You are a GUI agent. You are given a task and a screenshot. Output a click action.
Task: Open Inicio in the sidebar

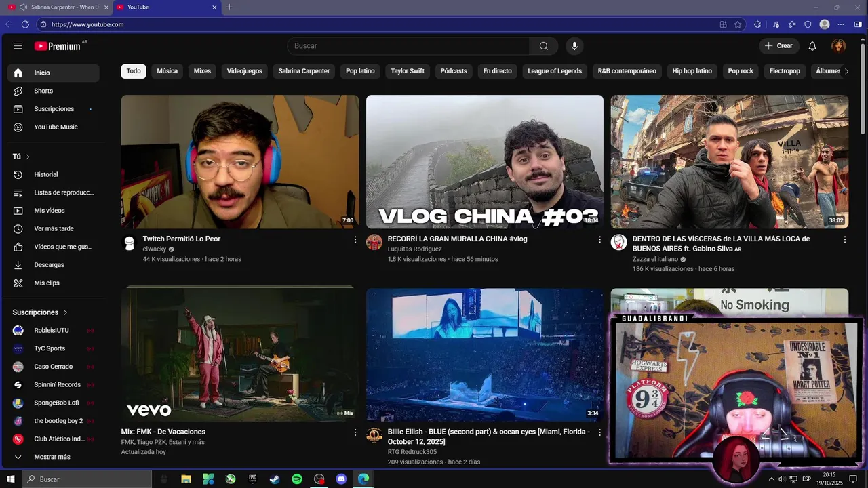point(54,73)
